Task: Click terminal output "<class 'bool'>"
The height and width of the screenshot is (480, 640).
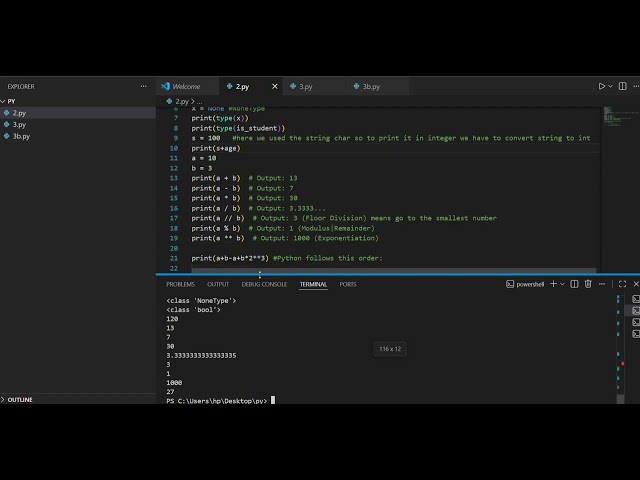Action: pos(193,309)
